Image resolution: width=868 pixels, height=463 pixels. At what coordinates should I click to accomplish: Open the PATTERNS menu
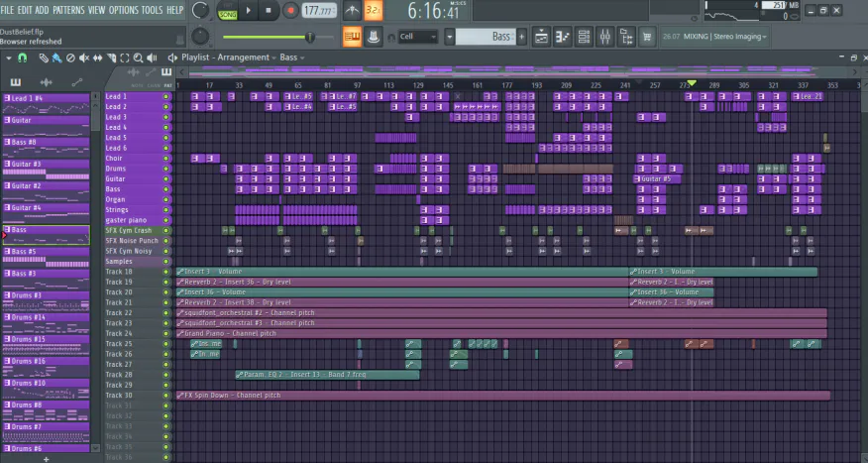click(x=68, y=10)
